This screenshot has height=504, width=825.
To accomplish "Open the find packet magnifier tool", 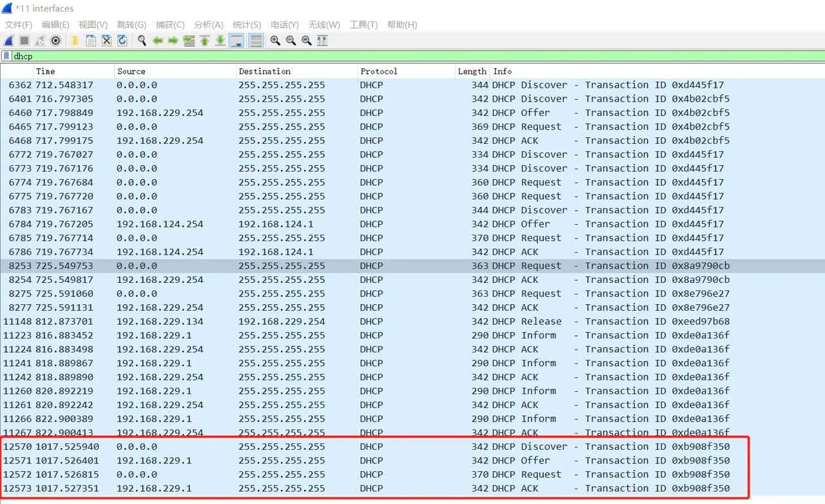I will tap(141, 41).
